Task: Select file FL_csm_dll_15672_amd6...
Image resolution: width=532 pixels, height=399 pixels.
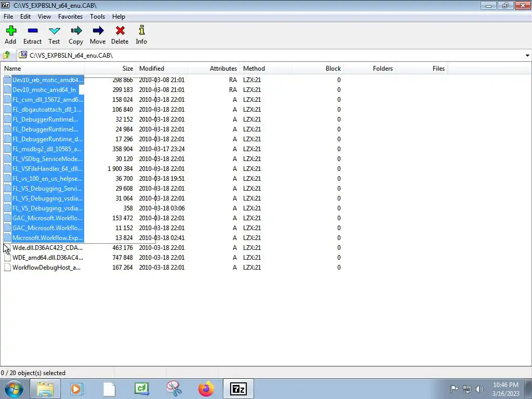Action: [x=47, y=100]
